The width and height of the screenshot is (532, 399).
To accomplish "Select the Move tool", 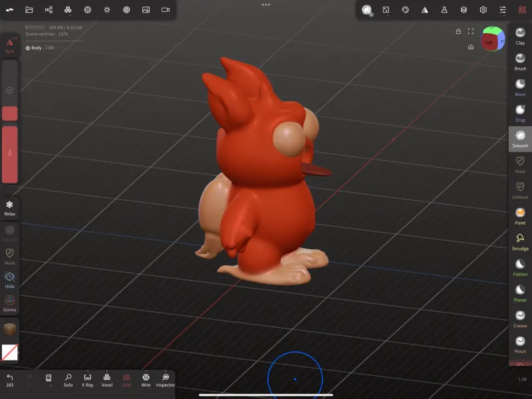I will (x=520, y=88).
